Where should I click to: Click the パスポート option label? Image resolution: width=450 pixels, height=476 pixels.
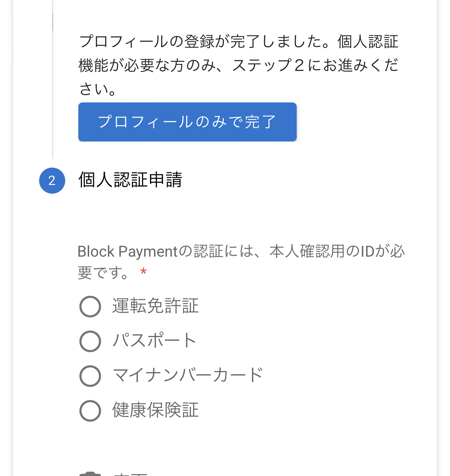154,341
